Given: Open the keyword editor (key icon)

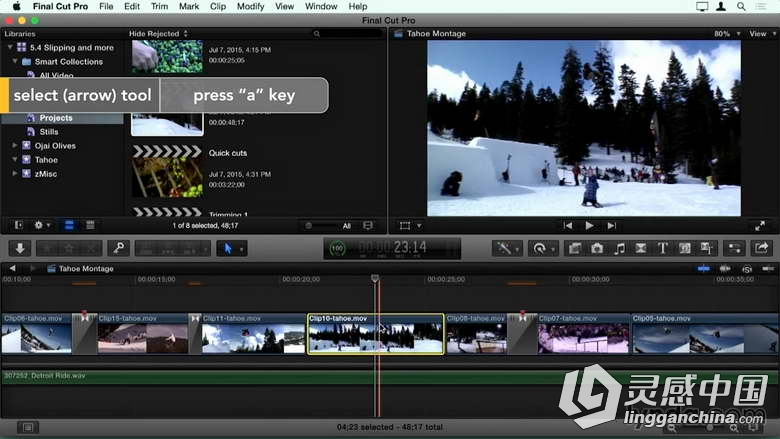Looking at the screenshot, I should pyautogui.click(x=119, y=248).
